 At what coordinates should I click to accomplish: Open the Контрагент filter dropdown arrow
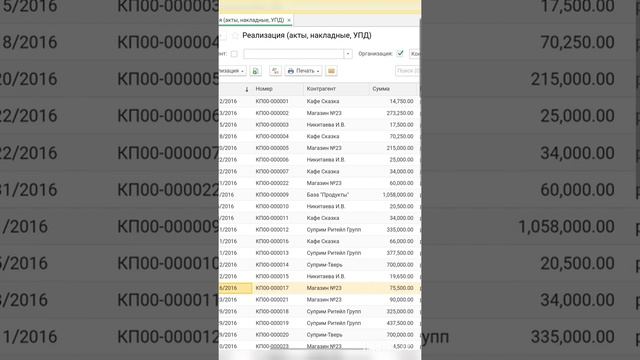click(x=348, y=54)
